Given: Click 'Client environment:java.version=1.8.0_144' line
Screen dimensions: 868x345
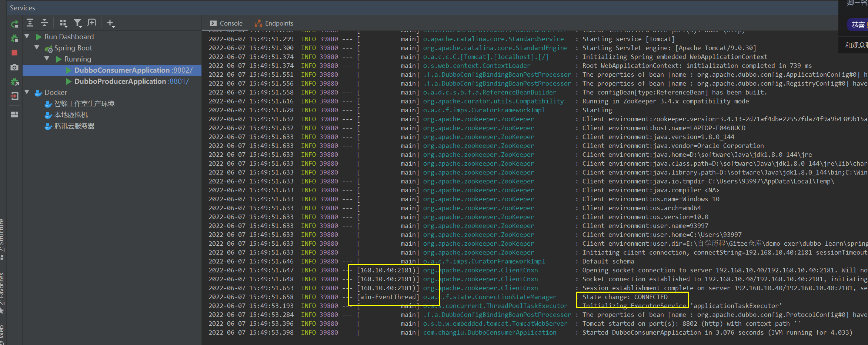Looking at the screenshot, I should click(x=658, y=137).
